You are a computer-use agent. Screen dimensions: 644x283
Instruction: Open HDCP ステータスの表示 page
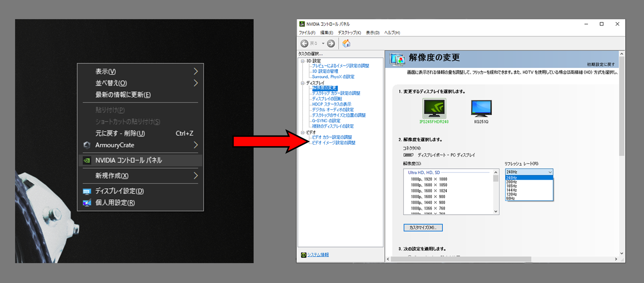click(332, 105)
